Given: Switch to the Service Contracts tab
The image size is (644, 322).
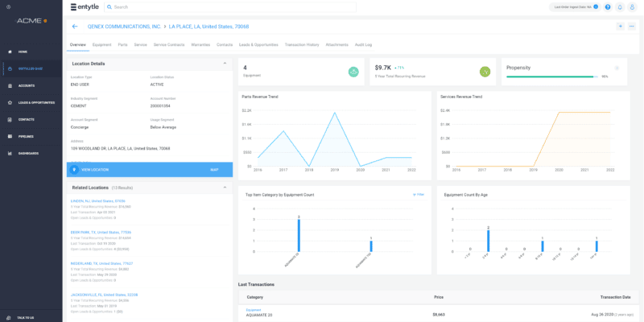Looking at the screenshot, I should (x=169, y=45).
